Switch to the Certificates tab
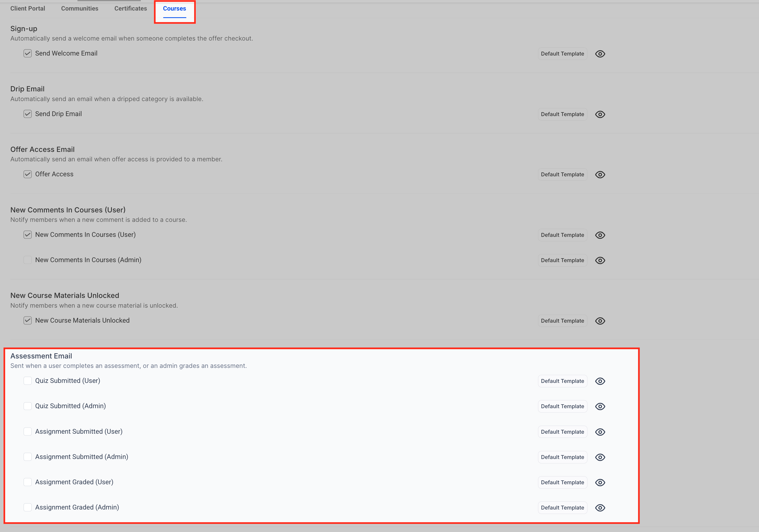 pos(130,8)
